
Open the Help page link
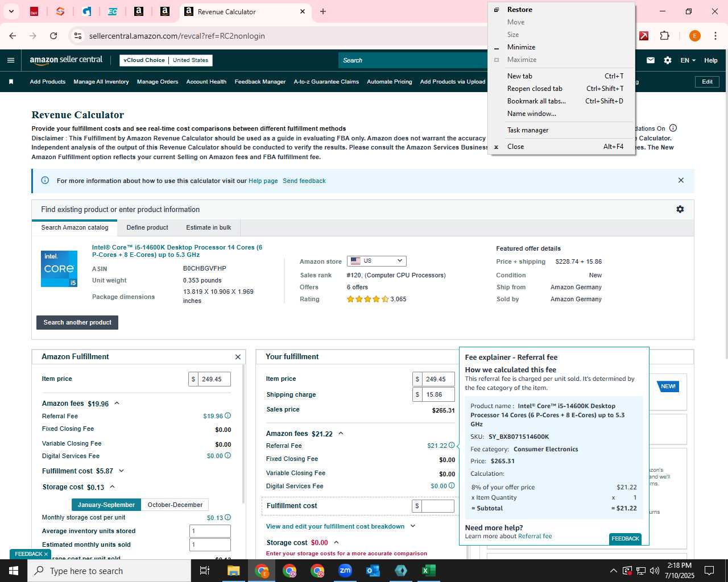(263, 181)
